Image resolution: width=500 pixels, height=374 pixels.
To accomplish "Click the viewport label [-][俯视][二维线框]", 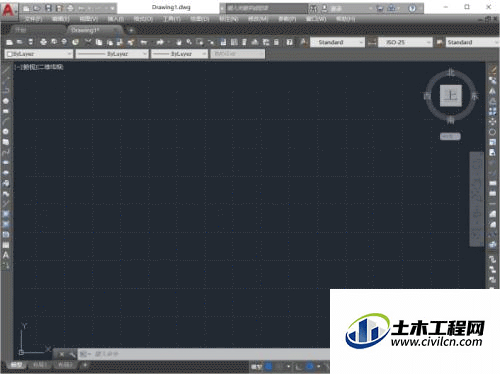I will (39, 67).
